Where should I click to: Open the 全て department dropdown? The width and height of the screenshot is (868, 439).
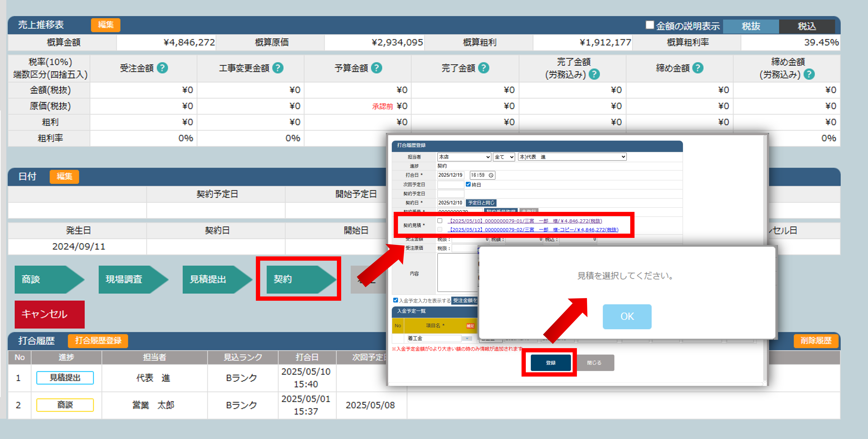pos(504,157)
